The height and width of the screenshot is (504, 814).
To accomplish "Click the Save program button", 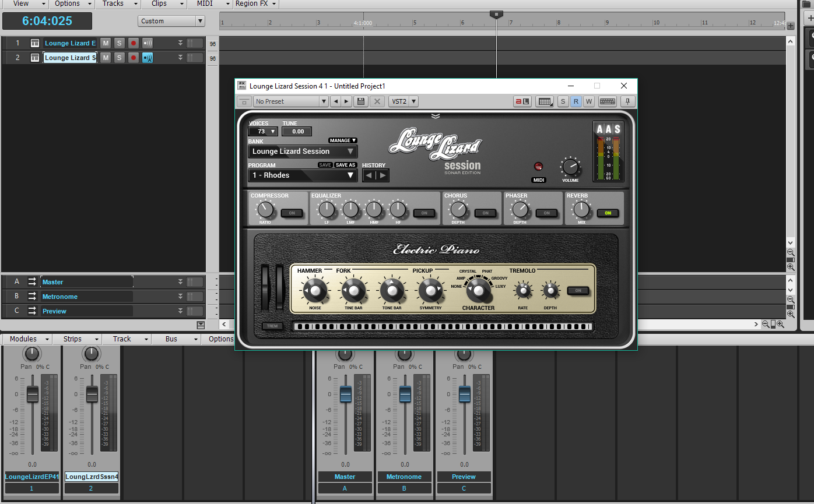I will tap(325, 165).
